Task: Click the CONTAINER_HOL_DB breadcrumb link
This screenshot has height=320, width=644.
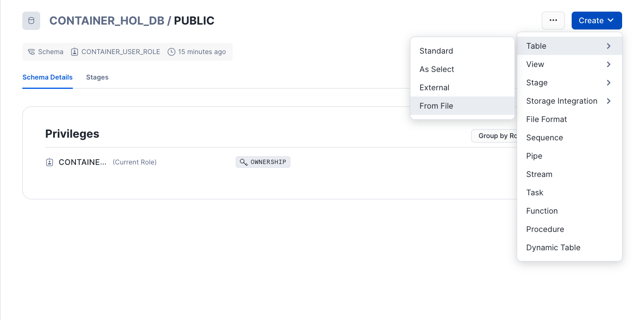Action: point(107,21)
